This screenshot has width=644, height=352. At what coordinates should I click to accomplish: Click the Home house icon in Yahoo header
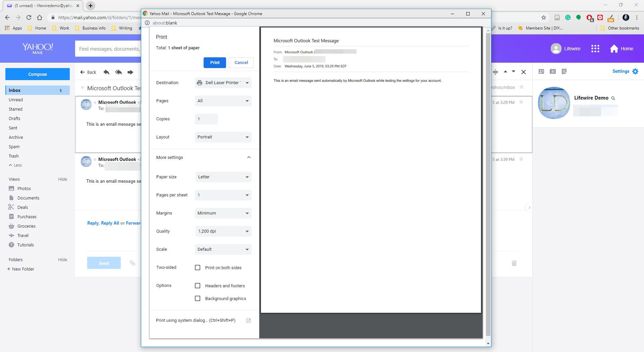[614, 49]
